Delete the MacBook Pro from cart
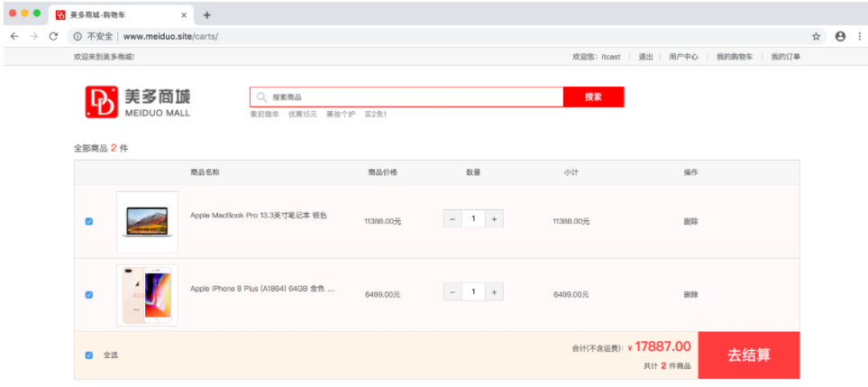The width and height of the screenshot is (868, 387). click(x=690, y=221)
